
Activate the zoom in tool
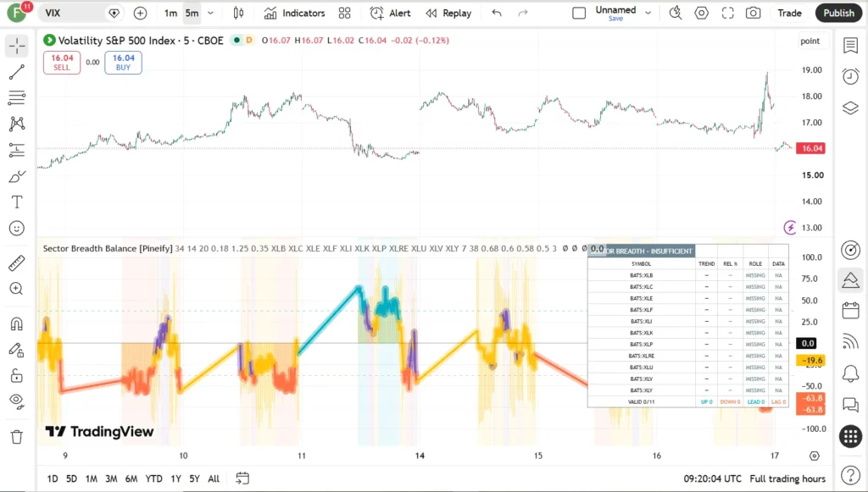(x=17, y=289)
